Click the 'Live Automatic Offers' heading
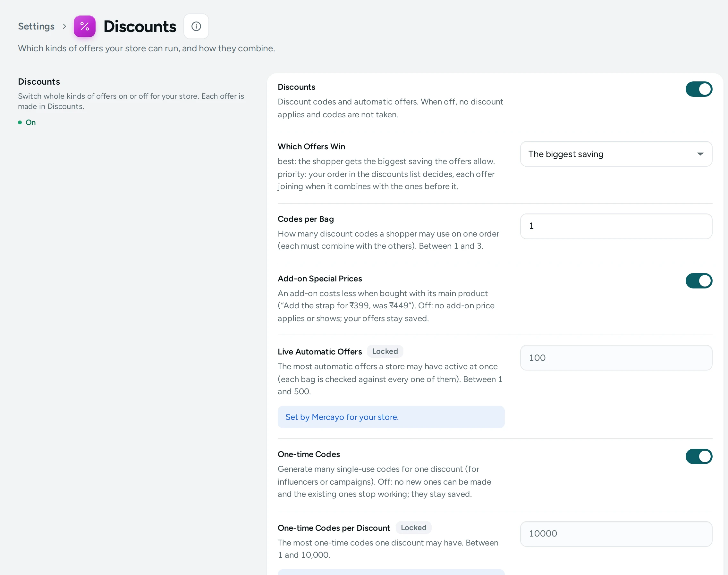 pos(320,352)
